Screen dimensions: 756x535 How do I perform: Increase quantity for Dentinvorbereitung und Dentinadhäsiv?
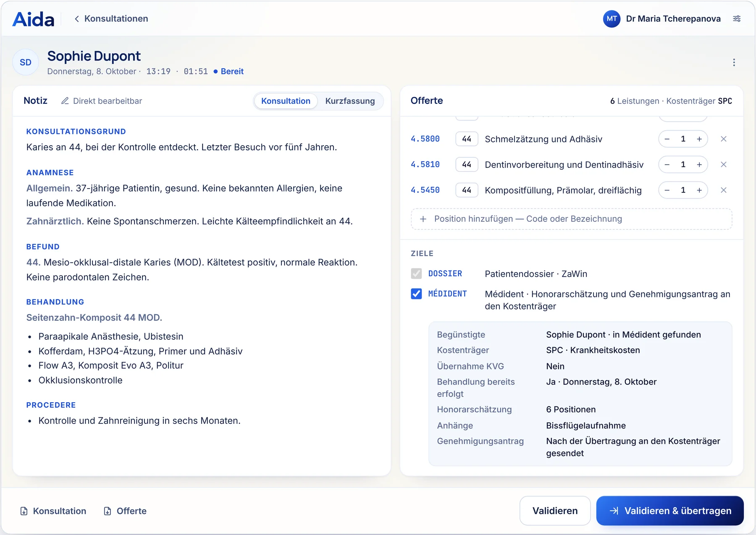[x=699, y=165]
